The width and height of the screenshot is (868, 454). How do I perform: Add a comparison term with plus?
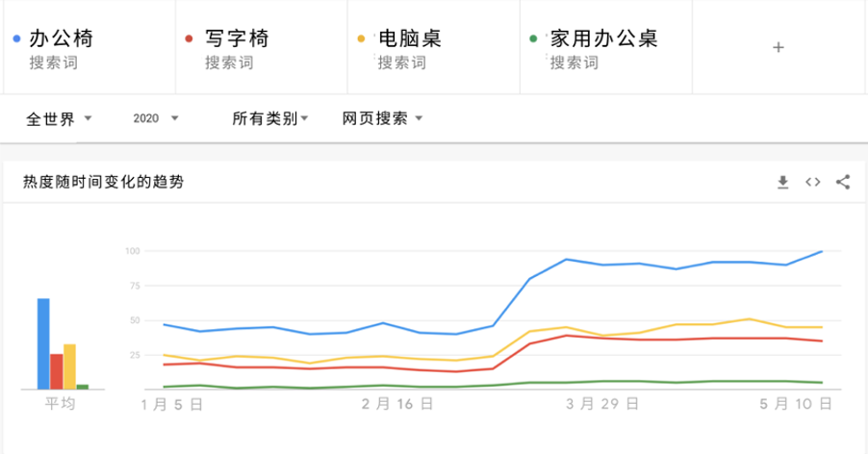coord(779,47)
